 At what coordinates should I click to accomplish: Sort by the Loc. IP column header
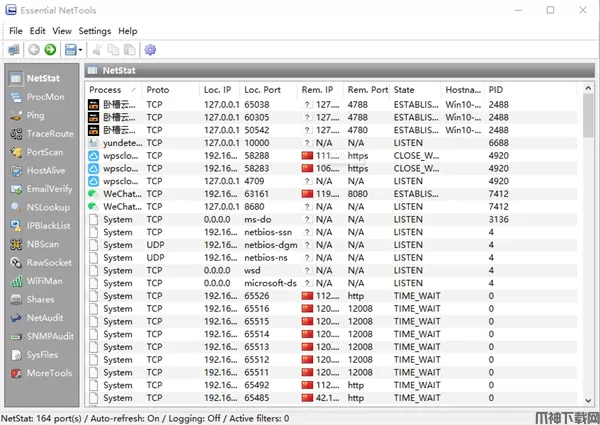tap(220, 90)
